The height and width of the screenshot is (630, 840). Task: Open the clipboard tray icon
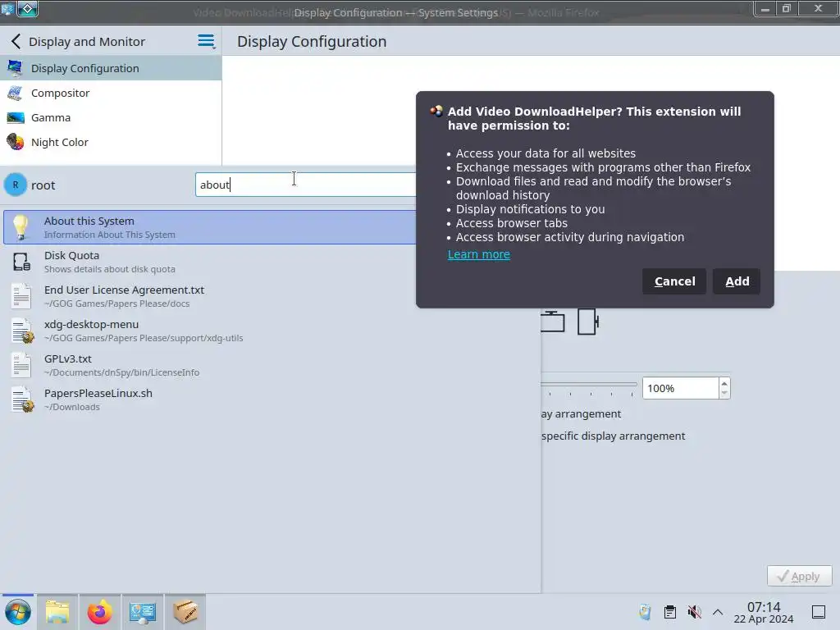click(669, 612)
